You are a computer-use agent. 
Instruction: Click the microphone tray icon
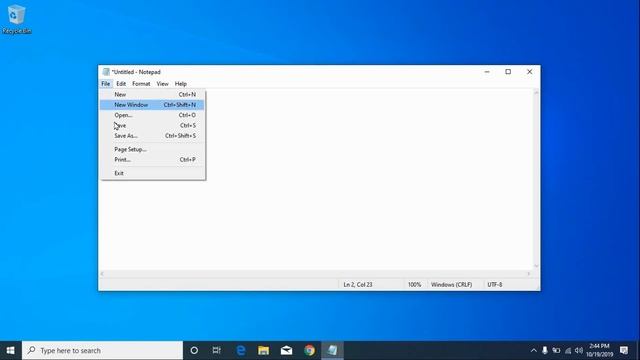pos(545,350)
